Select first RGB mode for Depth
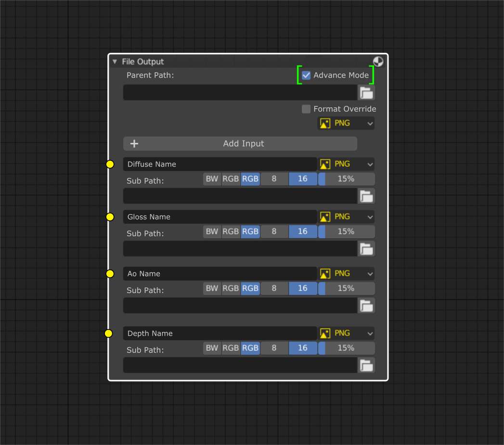 coord(231,348)
